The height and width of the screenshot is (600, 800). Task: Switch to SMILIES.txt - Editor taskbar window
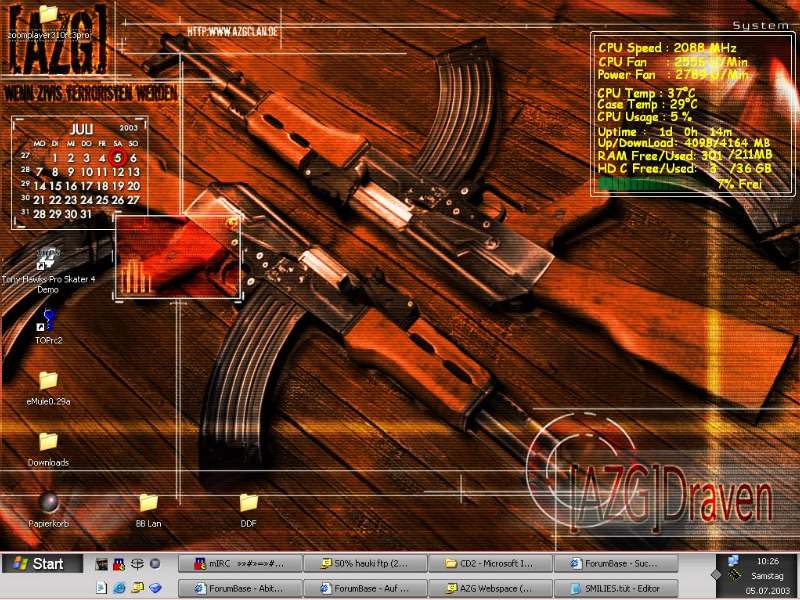click(x=616, y=588)
